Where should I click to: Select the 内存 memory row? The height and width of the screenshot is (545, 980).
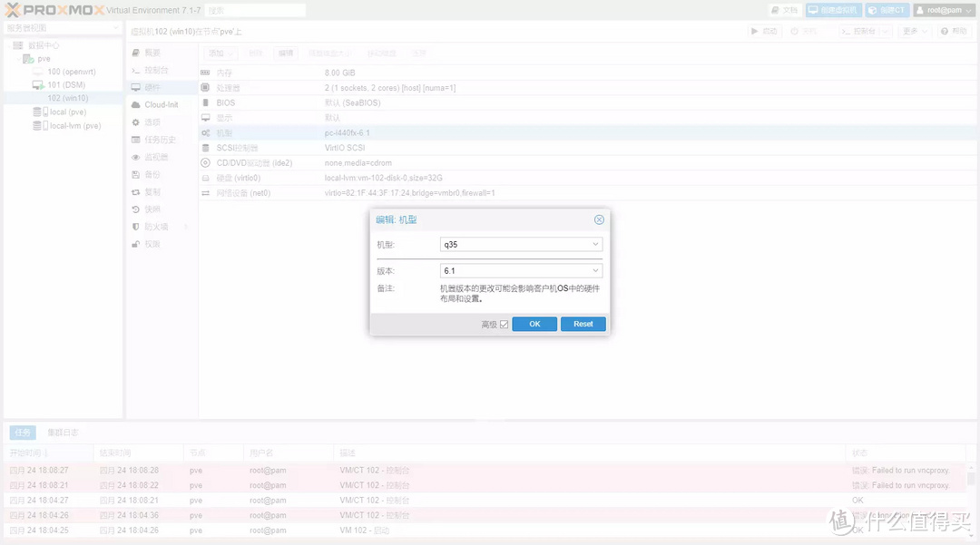(x=589, y=73)
